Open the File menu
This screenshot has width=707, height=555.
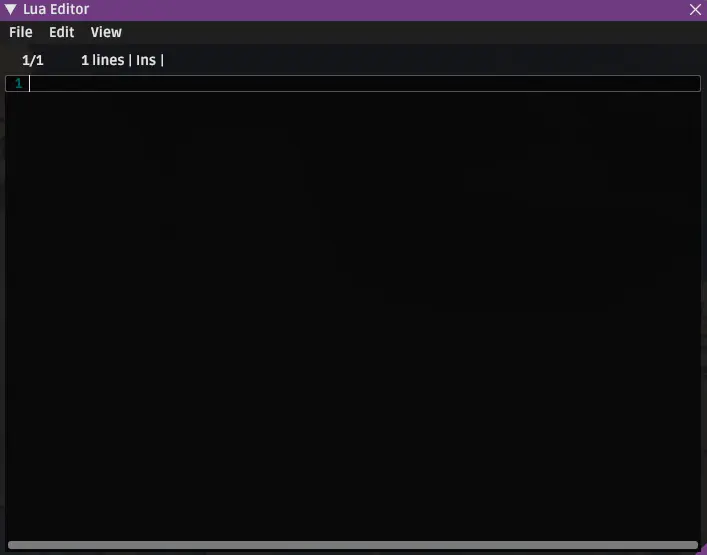coord(21,32)
